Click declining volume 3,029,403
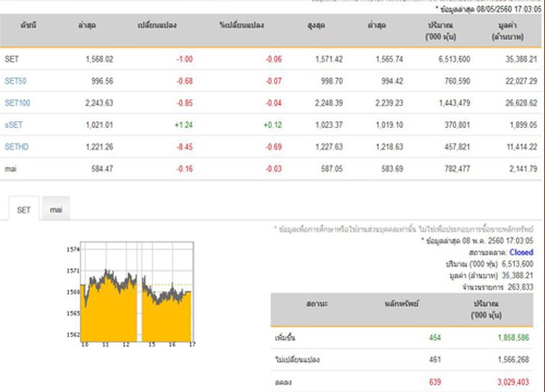 (x=514, y=382)
